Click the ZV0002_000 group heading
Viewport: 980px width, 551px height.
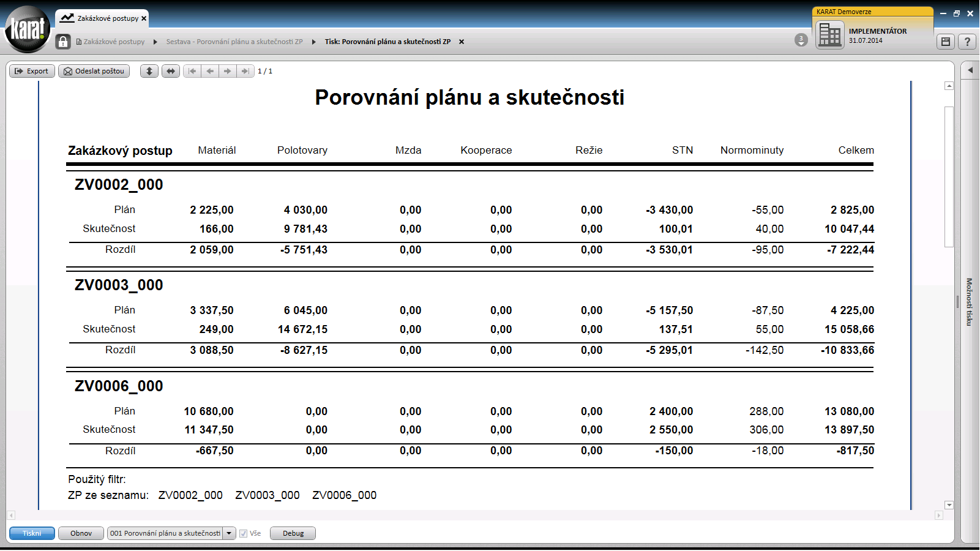[x=119, y=185]
